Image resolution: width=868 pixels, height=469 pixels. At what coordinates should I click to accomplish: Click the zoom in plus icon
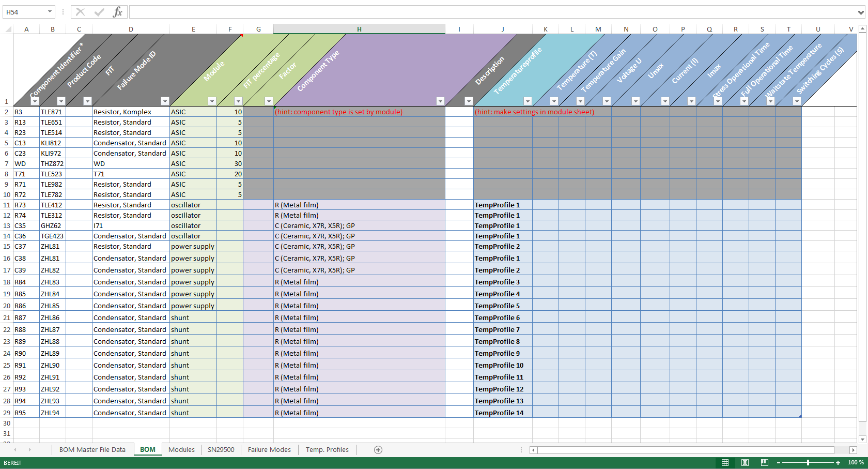pos(838,463)
